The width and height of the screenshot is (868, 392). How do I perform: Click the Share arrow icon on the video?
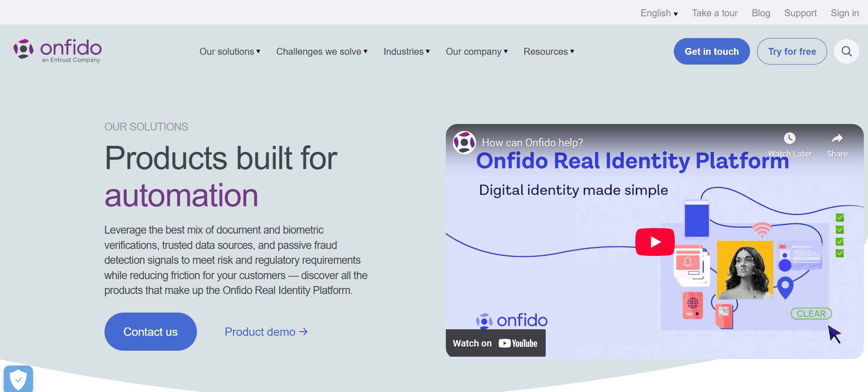[x=837, y=138]
